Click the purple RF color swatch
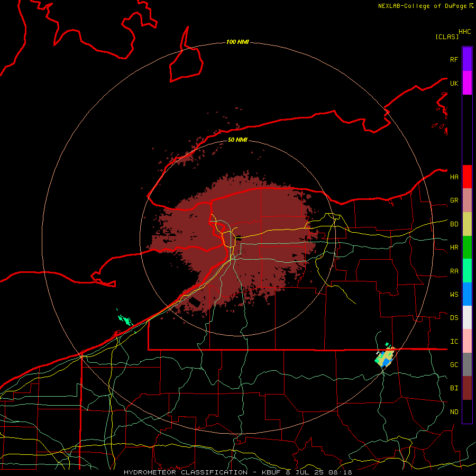476x476 pixels. point(467,59)
